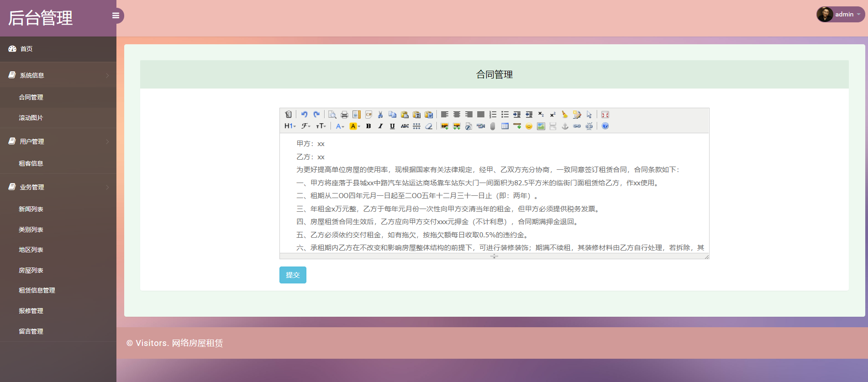The height and width of the screenshot is (382, 868).
Task: Insert a bulleted list
Action: pos(505,115)
